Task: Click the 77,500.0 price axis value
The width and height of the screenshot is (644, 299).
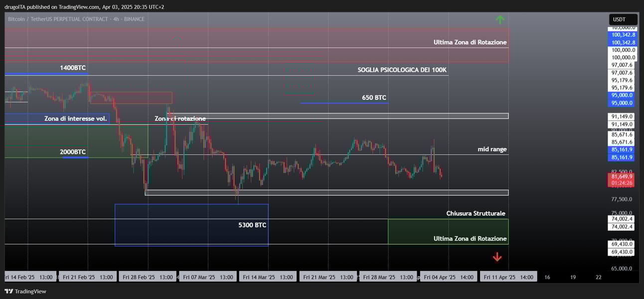Action: (x=622, y=199)
